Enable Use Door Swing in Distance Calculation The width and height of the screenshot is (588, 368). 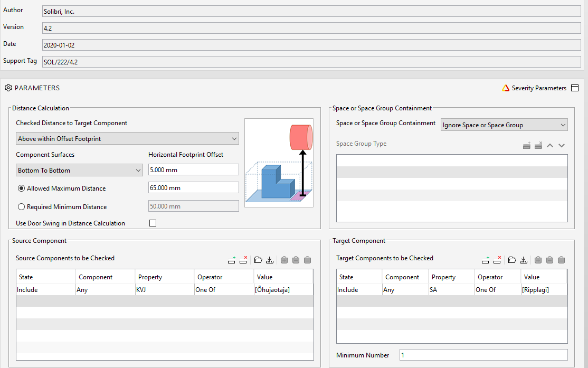153,223
